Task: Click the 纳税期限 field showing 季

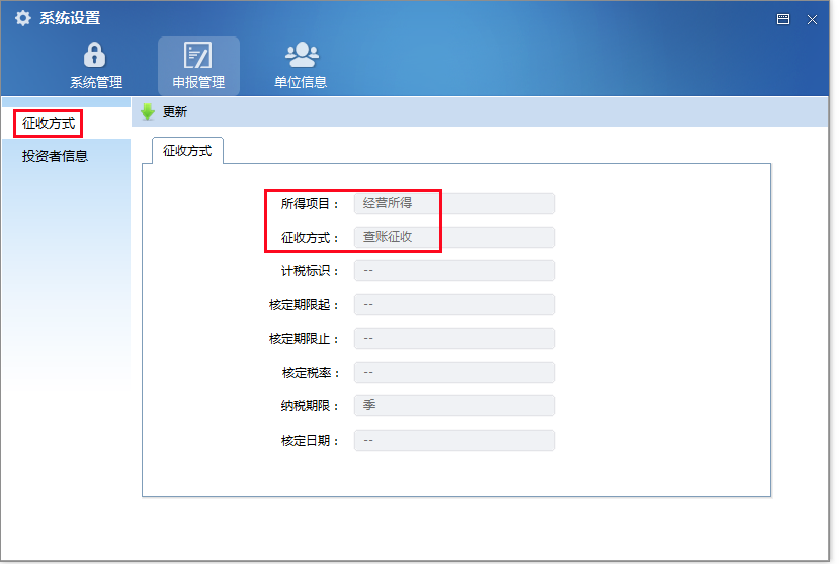Action: tap(453, 406)
